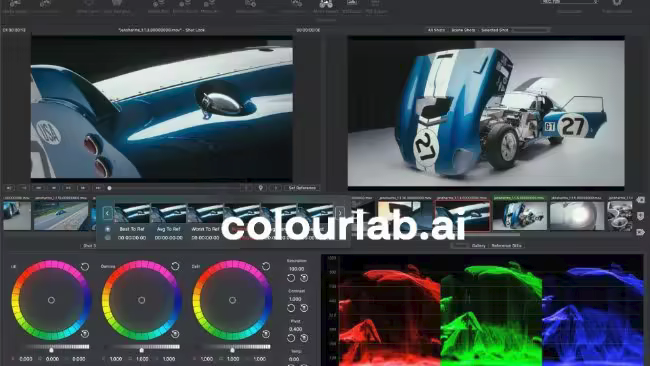
Task: Select the upper radio button beside Best To Ref
Action: (x=108, y=229)
